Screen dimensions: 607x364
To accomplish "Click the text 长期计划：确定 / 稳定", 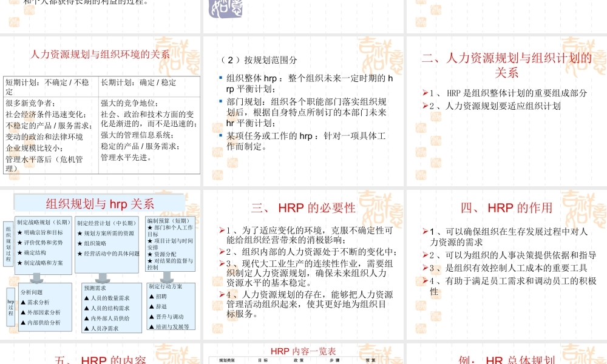I will [138, 83].
